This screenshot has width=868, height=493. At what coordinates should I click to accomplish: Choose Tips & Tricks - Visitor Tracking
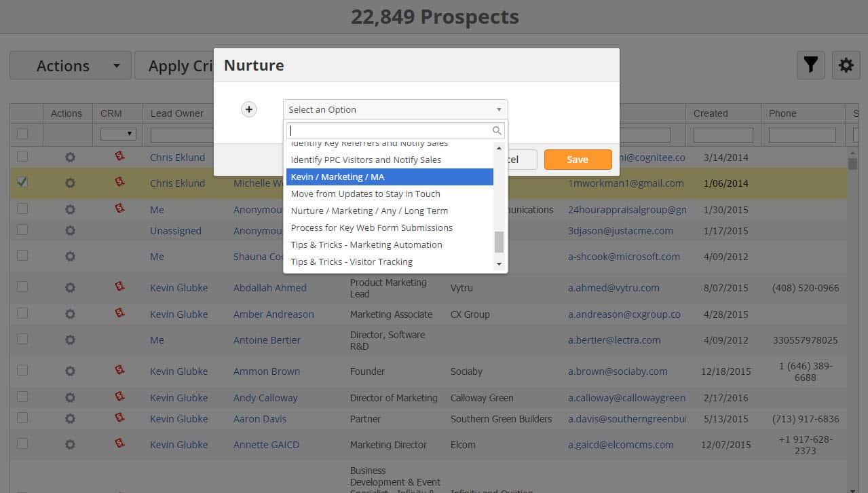point(390,261)
